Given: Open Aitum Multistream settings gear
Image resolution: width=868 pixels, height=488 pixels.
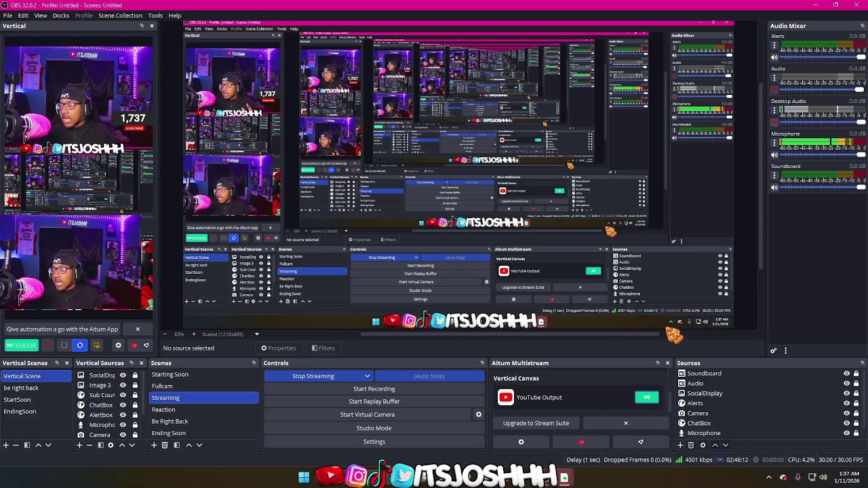Looking at the screenshot, I should coord(521,442).
